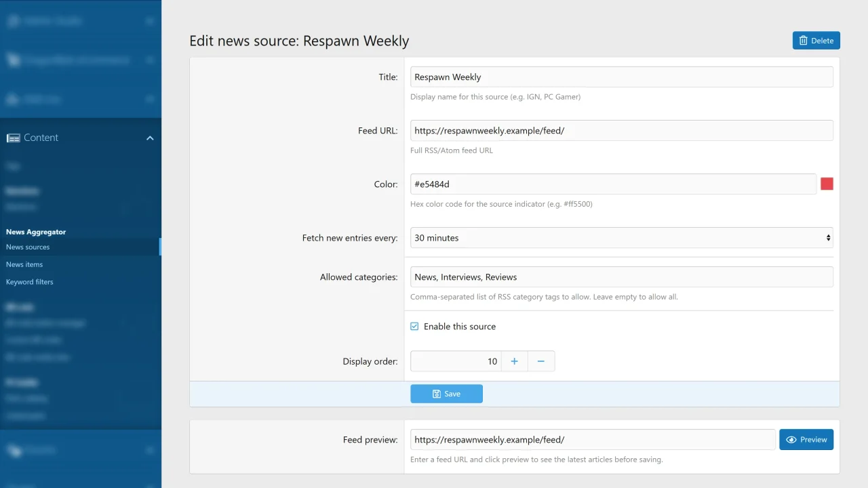Click the Enable this source label
Screen dimensions: 868x488
(460, 327)
